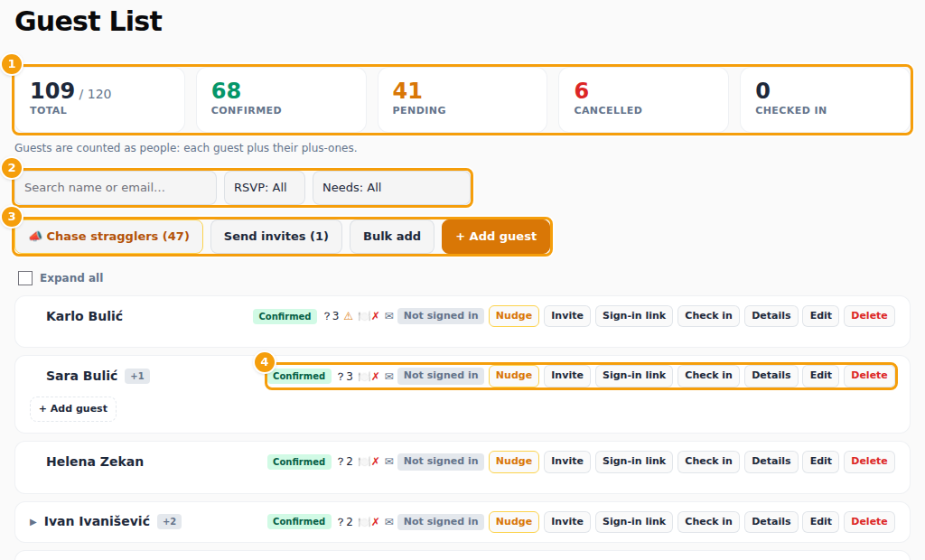Image resolution: width=925 pixels, height=560 pixels.
Task: Click the 68 Confirmed stat card
Action: pyautogui.click(x=282, y=99)
